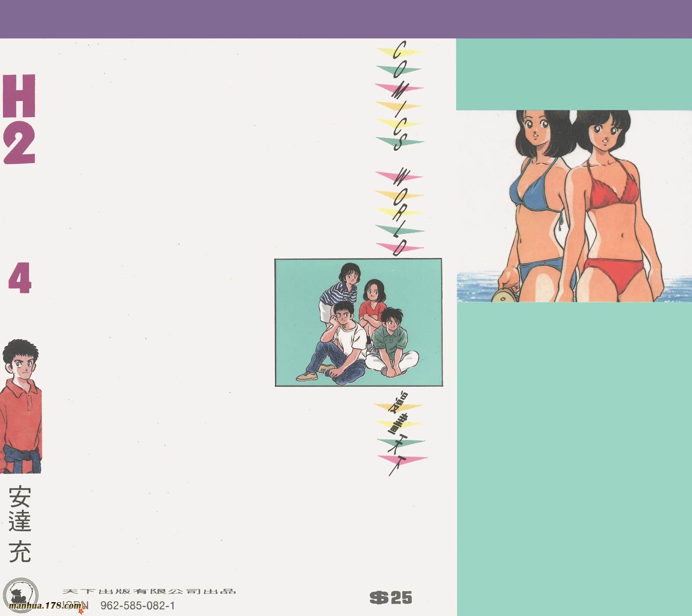Viewport: 692px width, 616px height.
Task: Click the purple band across the top
Action: (346, 19)
